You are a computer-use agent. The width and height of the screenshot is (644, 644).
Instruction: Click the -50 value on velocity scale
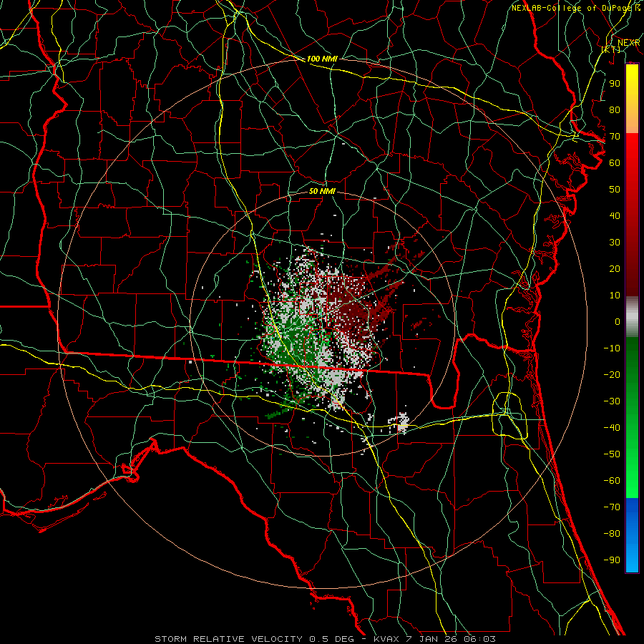[x=612, y=454]
